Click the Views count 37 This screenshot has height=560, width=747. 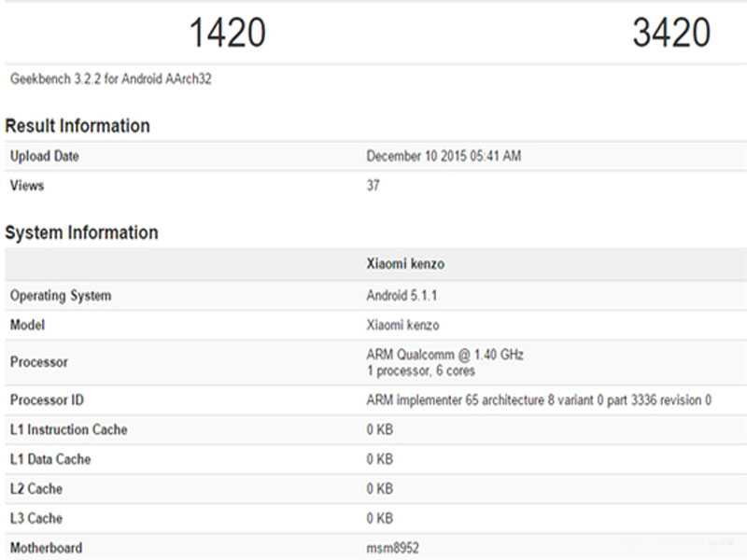(x=373, y=186)
